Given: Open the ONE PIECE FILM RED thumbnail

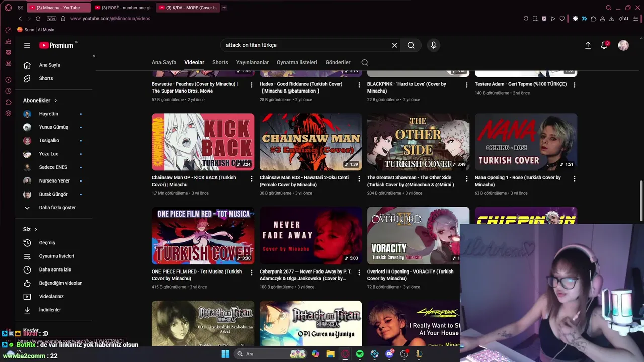Looking at the screenshot, I should pos(203,236).
